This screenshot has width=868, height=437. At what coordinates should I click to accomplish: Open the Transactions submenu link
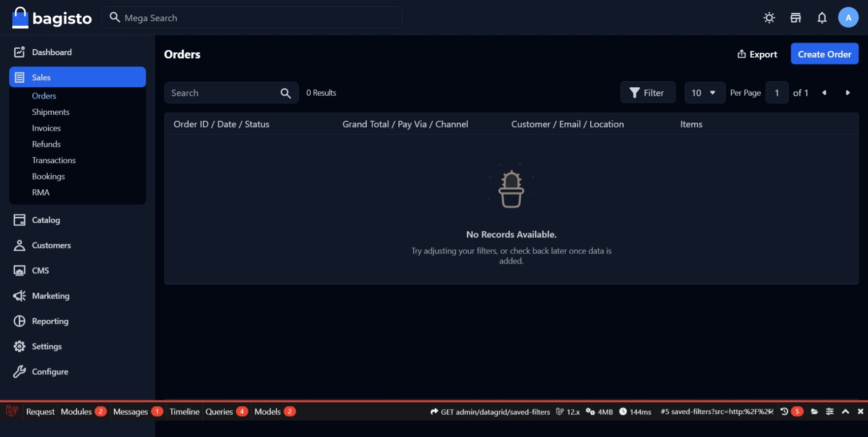tap(54, 160)
